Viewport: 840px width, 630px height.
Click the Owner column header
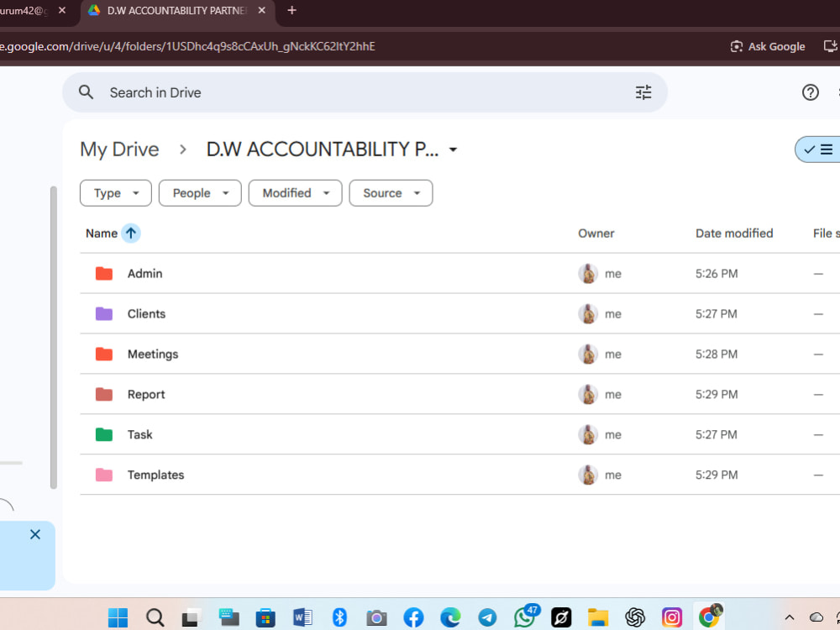click(596, 233)
